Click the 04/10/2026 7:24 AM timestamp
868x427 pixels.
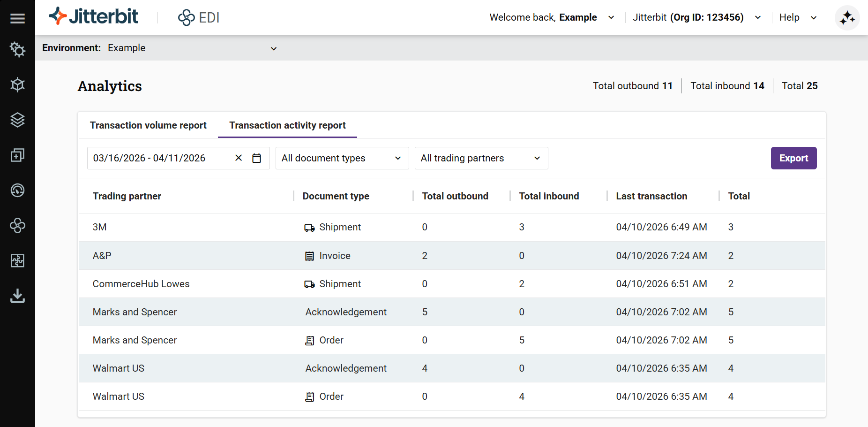[x=661, y=256]
